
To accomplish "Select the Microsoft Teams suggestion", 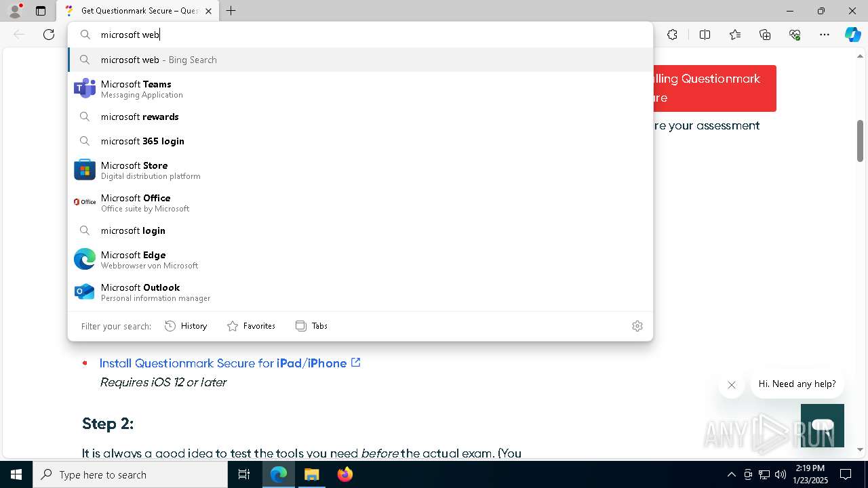I will (360, 89).
